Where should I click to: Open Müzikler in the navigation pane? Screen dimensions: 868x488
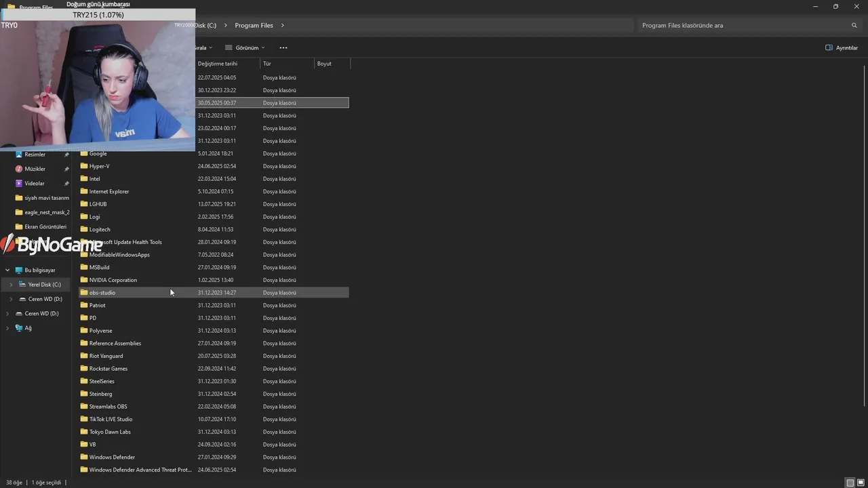click(35, 169)
